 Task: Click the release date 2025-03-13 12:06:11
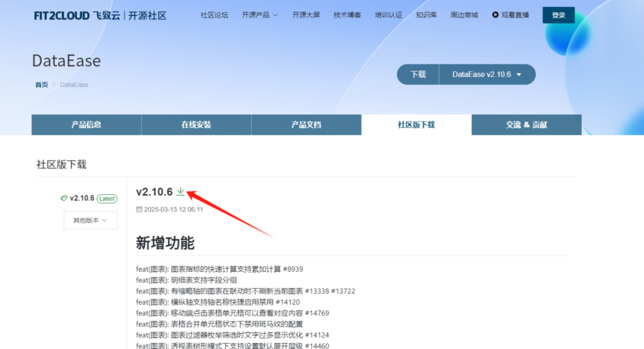pyautogui.click(x=174, y=209)
